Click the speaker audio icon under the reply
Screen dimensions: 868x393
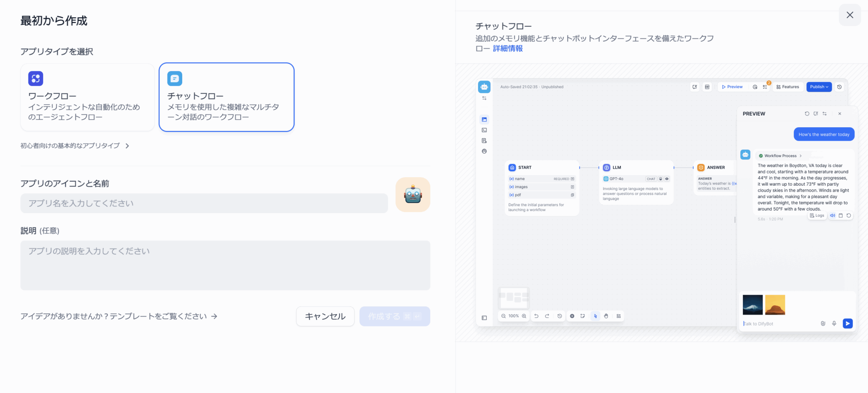(x=832, y=215)
